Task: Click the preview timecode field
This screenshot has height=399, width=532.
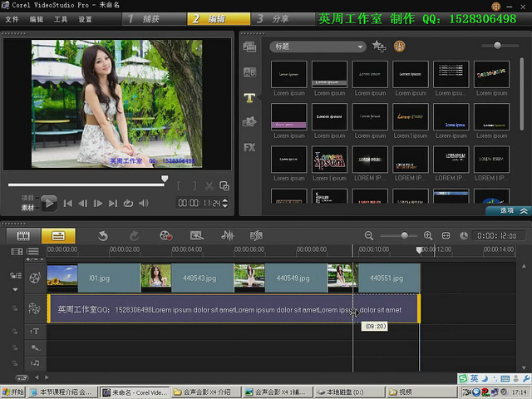Action: [x=199, y=203]
